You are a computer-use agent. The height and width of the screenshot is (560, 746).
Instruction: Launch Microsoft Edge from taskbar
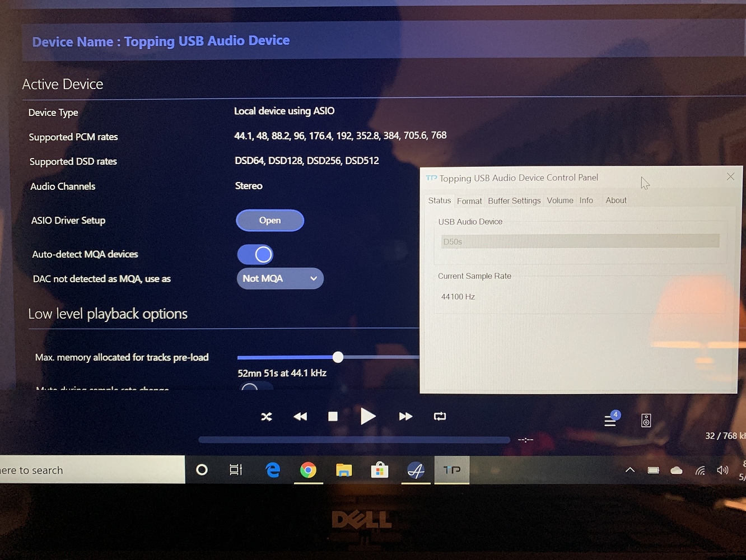click(273, 470)
